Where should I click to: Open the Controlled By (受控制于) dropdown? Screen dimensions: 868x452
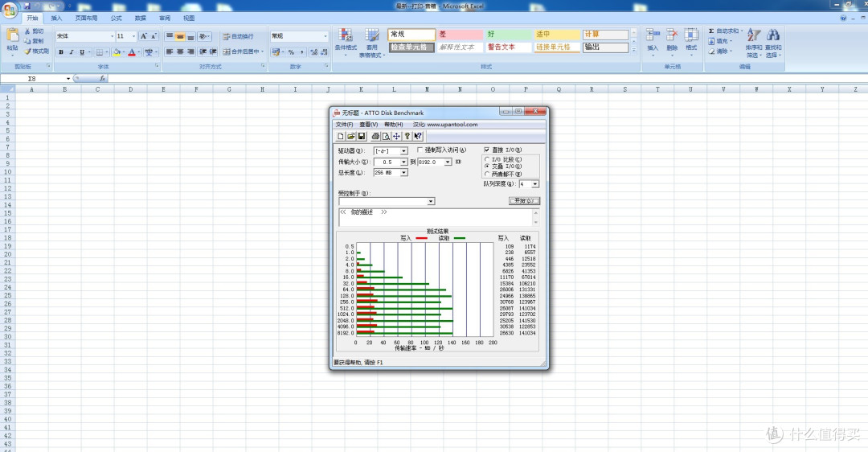point(432,202)
